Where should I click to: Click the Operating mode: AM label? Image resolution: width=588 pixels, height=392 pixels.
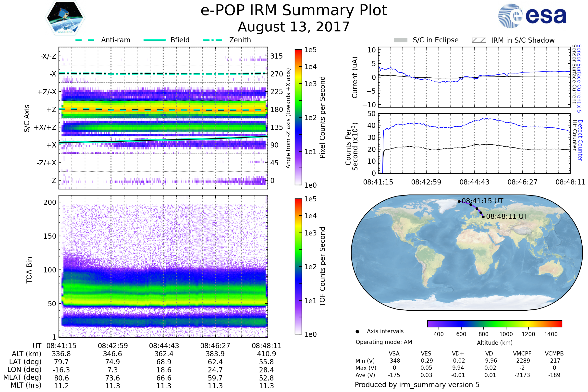(384, 342)
